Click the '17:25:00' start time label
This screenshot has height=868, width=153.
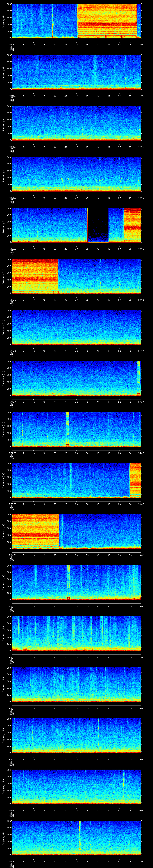tap(12, 606)
